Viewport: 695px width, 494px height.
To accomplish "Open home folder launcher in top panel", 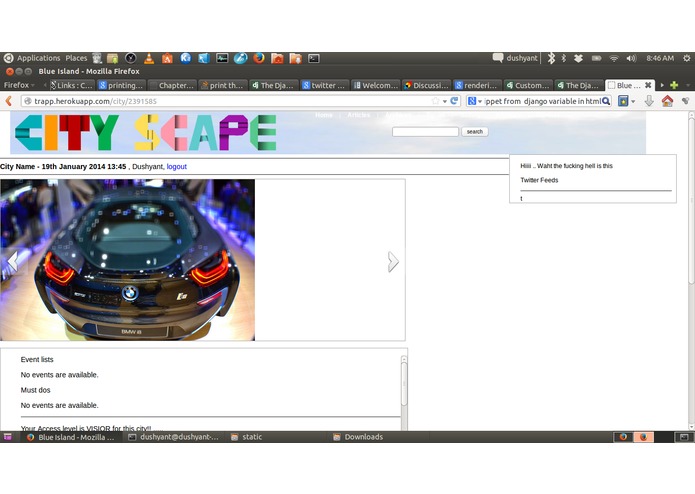I will [277, 58].
